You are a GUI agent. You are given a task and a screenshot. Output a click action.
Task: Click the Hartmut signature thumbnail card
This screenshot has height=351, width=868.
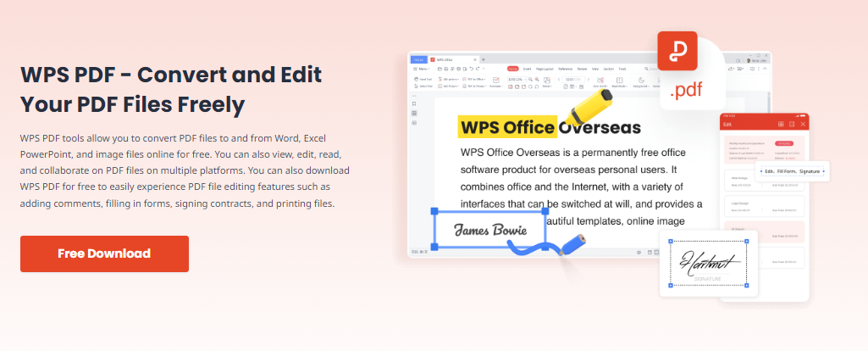point(709,262)
